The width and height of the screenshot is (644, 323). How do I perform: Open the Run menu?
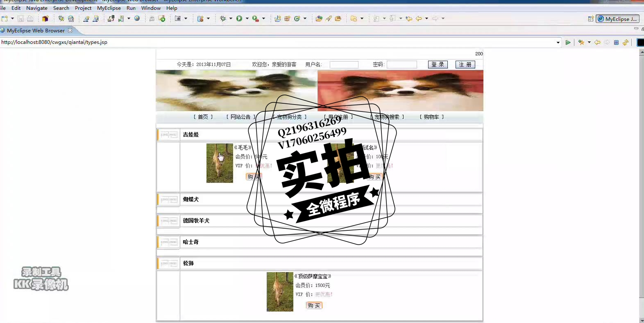tap(131, 8)
